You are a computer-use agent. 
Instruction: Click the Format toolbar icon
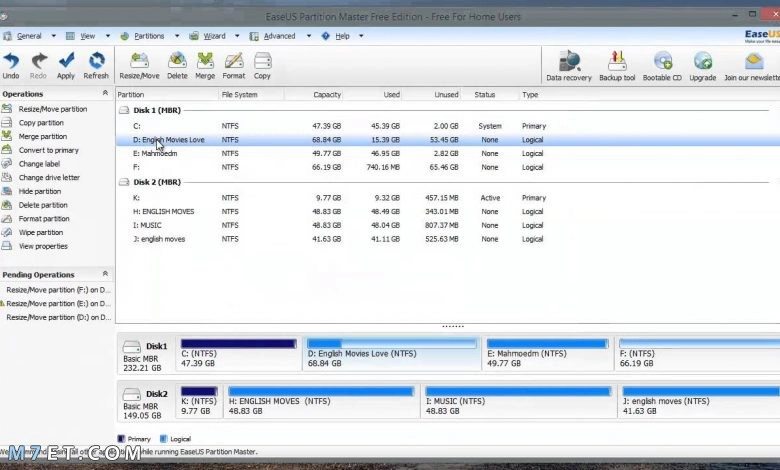click(x=234, y=66)
